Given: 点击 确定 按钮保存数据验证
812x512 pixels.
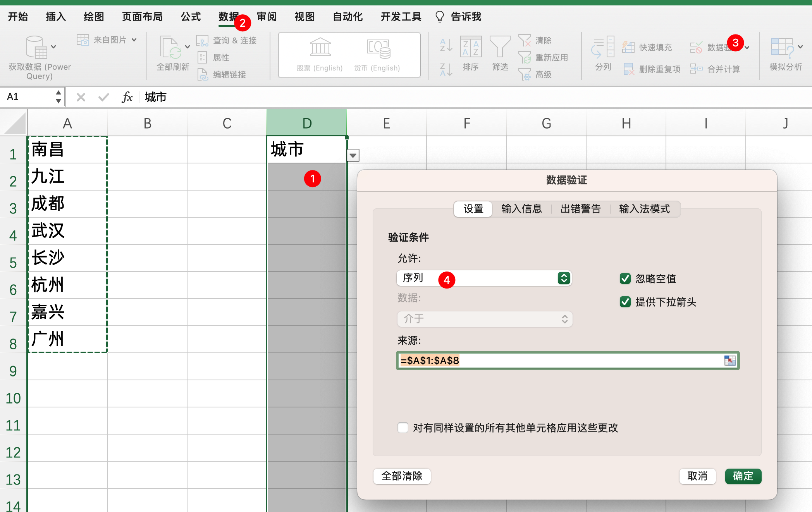Looking at the screenshot, I should (743, 476).
